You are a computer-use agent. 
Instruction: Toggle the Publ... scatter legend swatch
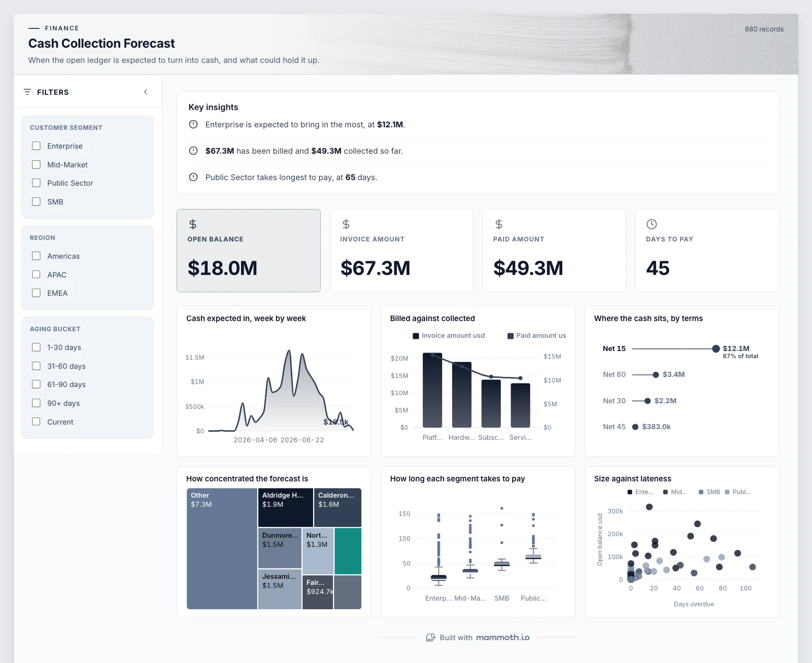(727, 492)
